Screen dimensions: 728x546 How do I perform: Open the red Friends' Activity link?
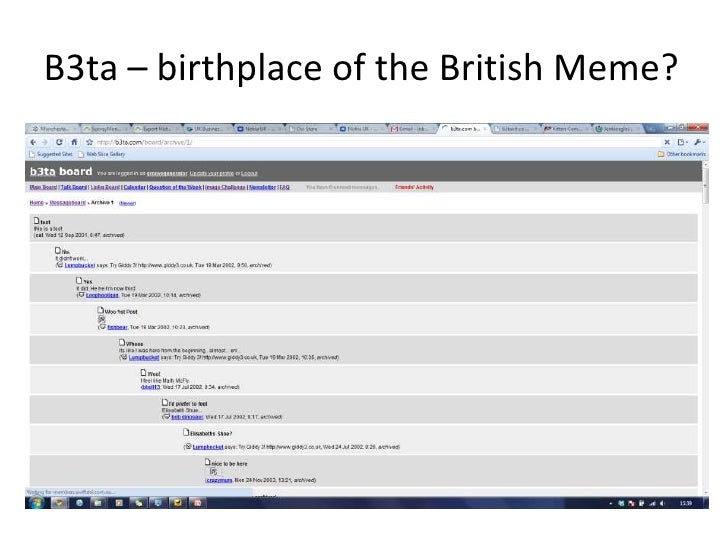pyautogui.click(x=414, y=187)
